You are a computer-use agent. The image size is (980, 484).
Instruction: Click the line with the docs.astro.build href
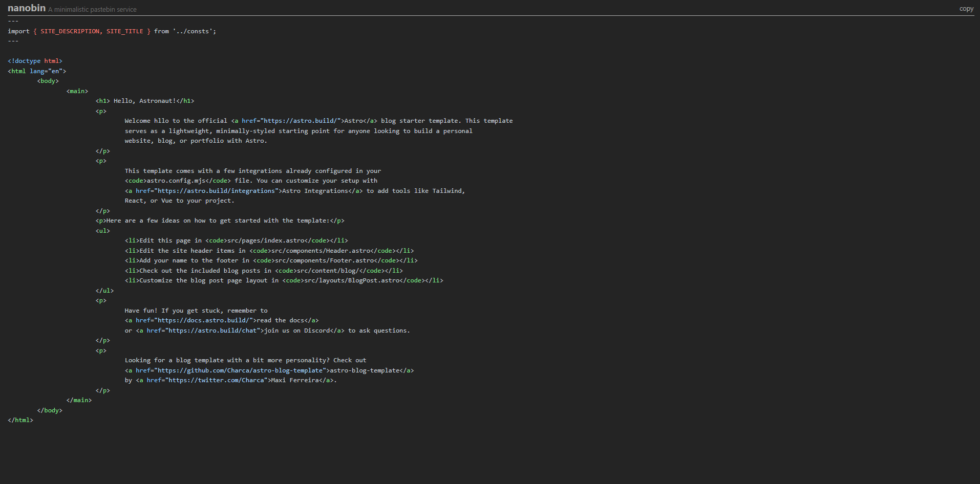[222, 320]
